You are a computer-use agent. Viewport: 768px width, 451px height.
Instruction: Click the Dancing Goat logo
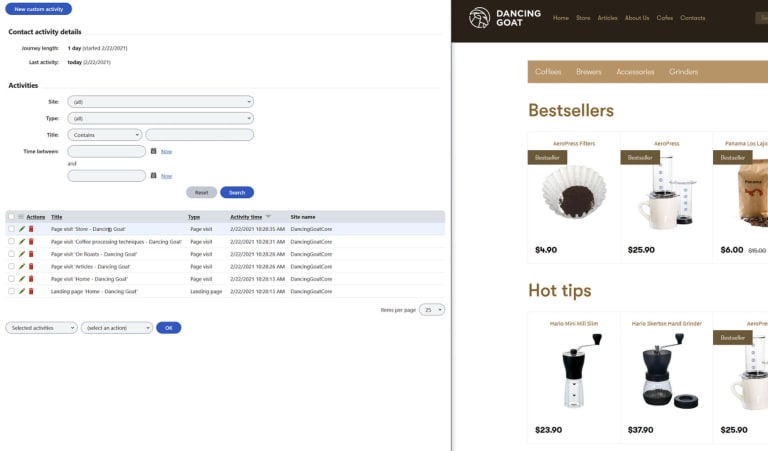505,18
